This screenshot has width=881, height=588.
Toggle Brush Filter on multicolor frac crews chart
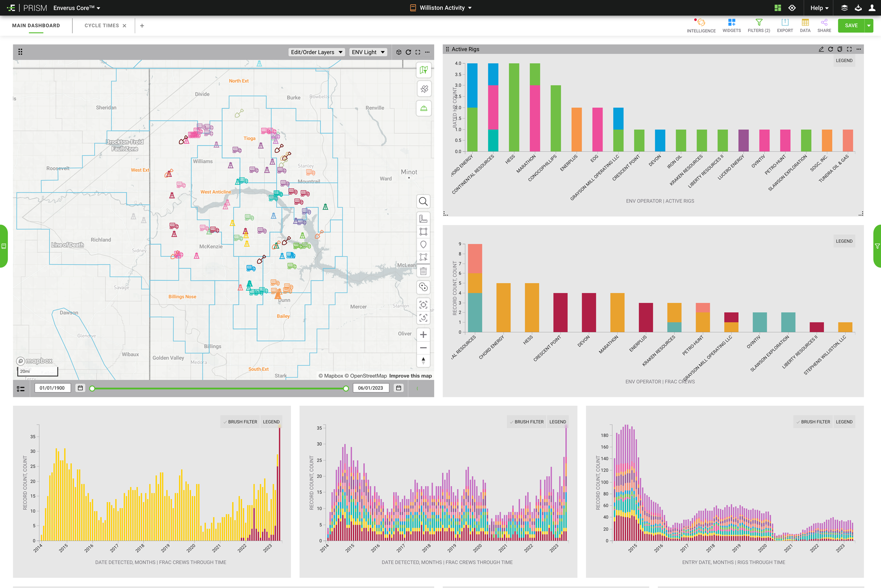tap(526, 422)
